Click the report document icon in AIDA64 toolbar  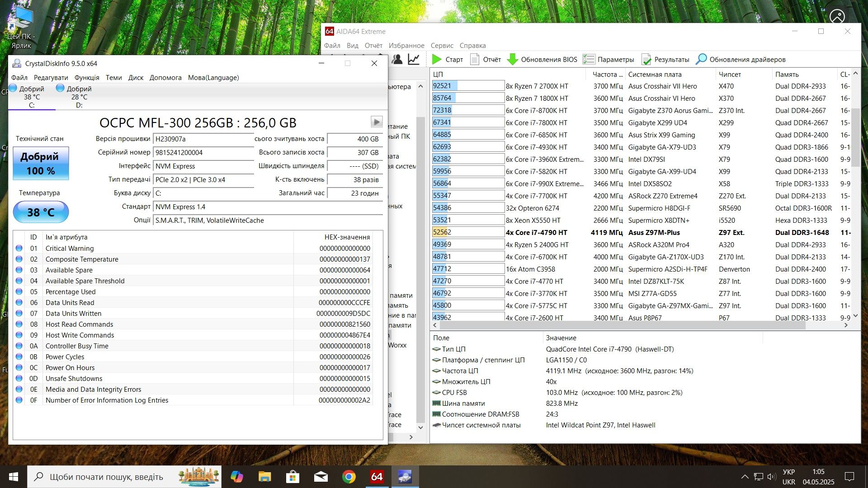click(x=475, y=59)
